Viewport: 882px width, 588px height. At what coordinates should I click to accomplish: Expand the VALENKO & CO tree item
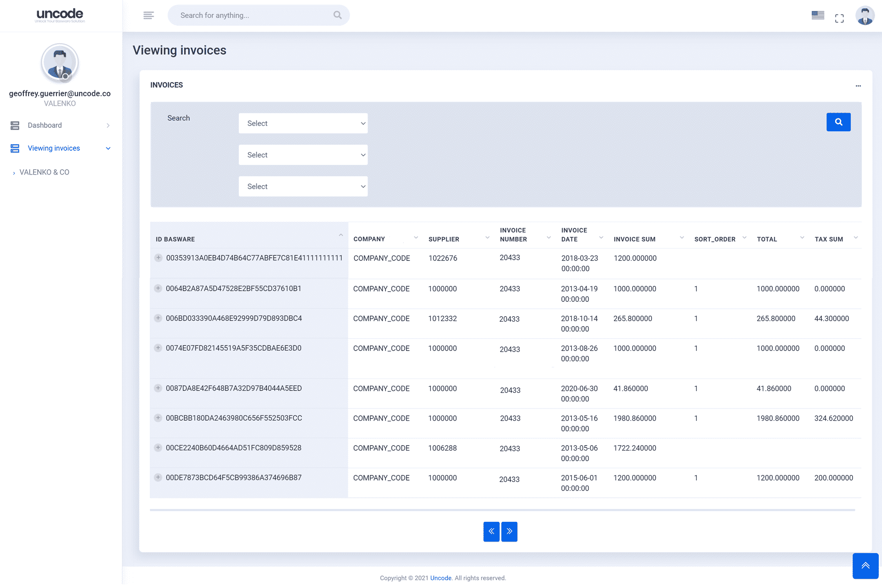pyautogui.click(x=14, y=173)
